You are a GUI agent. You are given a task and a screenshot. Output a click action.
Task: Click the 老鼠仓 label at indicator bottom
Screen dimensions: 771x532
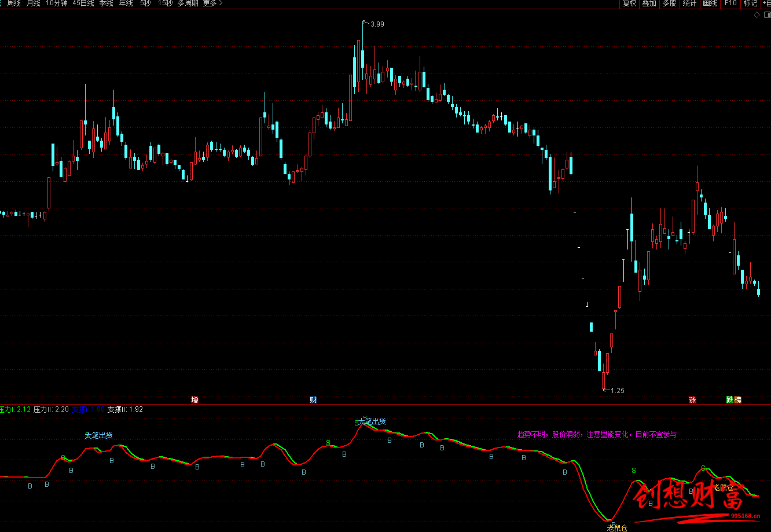click(617, 527)
